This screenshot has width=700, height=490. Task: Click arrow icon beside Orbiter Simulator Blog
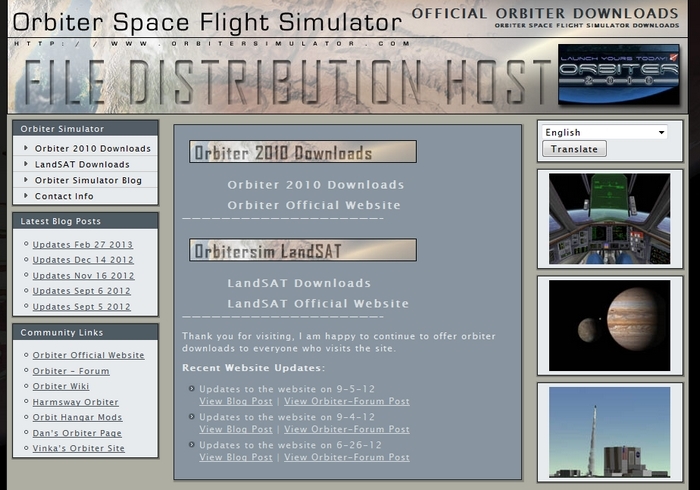pyautogui.click(x=26, y=180)
